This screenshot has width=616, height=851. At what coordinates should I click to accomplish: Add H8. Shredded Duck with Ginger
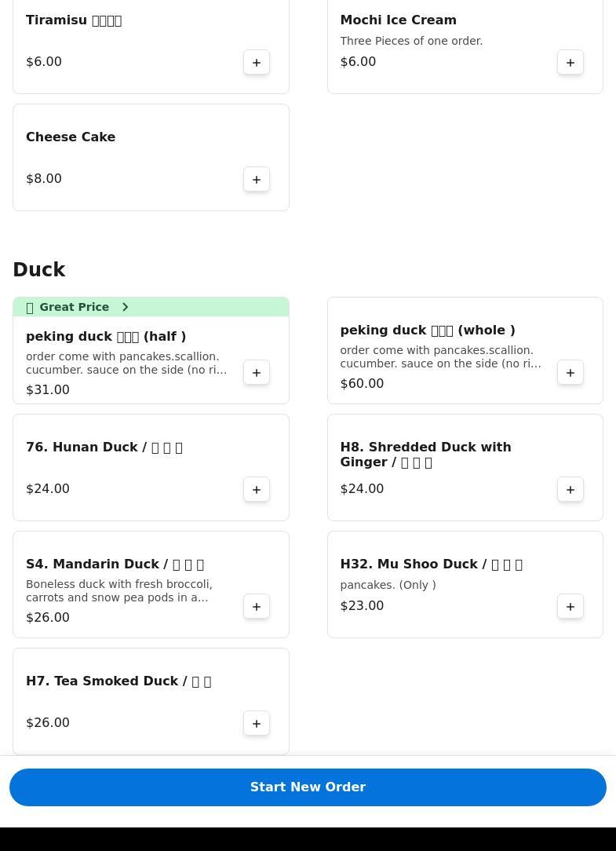point(570,489)
